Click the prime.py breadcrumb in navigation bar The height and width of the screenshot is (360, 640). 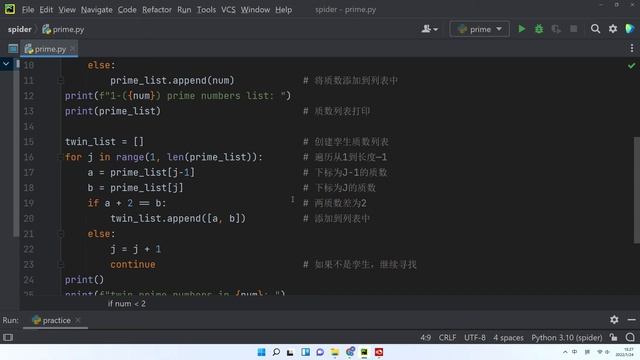pyautogui.click(x=63, y=29)
